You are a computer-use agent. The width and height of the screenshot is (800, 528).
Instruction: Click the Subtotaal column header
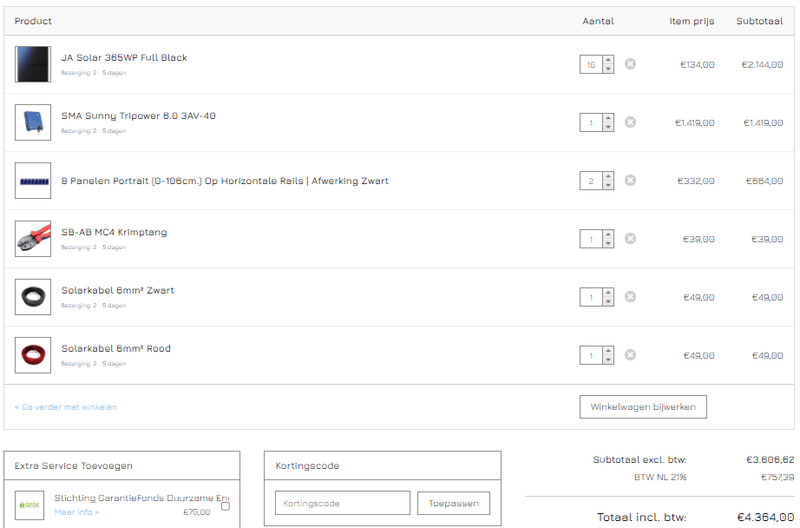pyautogui.click(x=759, y=21)
